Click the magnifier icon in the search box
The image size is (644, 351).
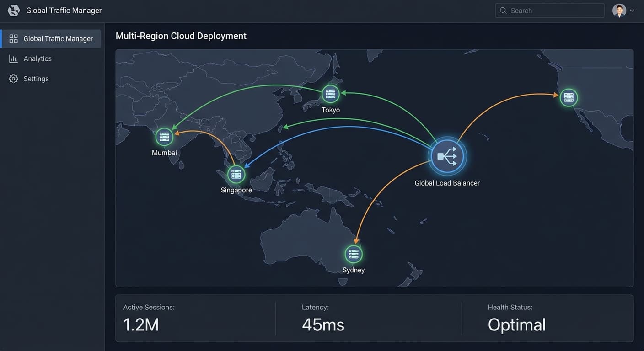[x=503, y=11]
